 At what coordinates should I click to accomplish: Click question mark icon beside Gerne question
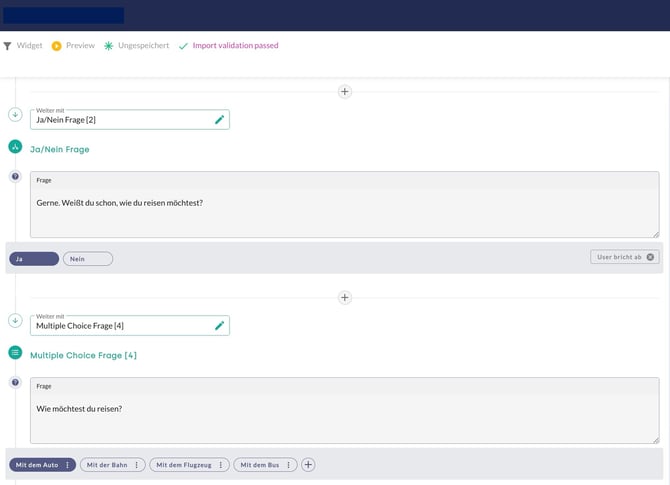pos(15,177)
